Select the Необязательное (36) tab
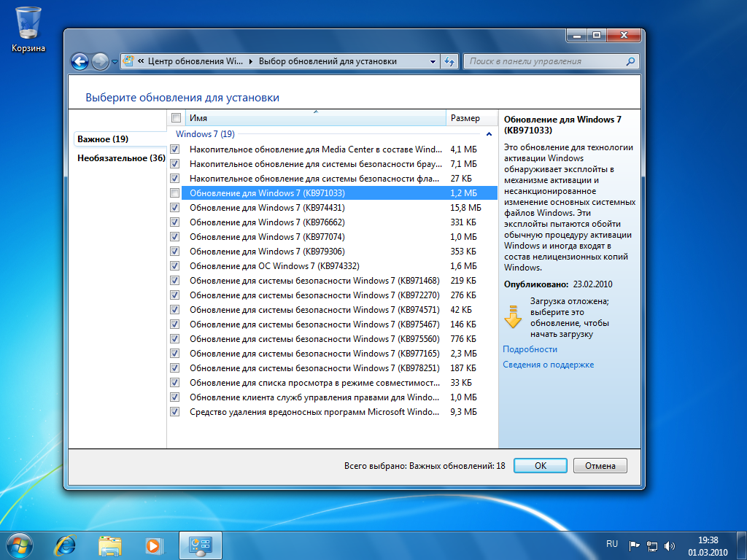747x560 pixels. coord(121,158)
